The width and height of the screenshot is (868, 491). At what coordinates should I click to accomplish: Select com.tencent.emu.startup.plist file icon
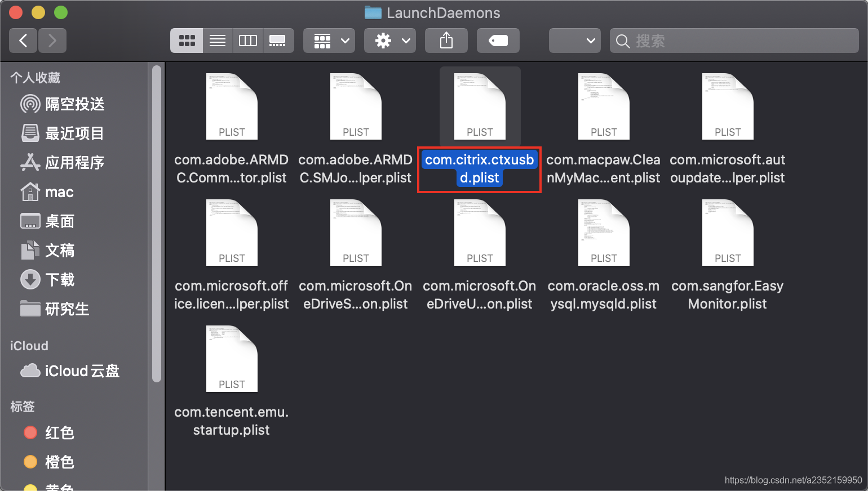coord(232,359)
